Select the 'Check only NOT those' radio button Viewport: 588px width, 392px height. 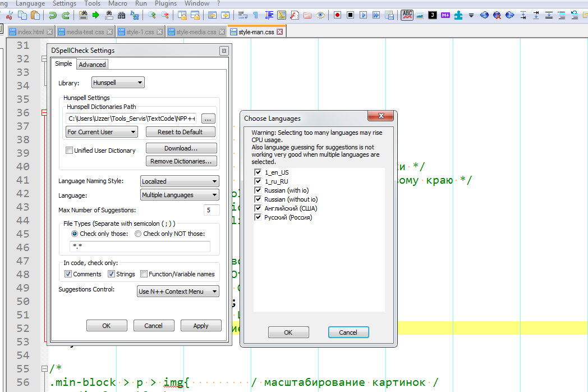138,234
